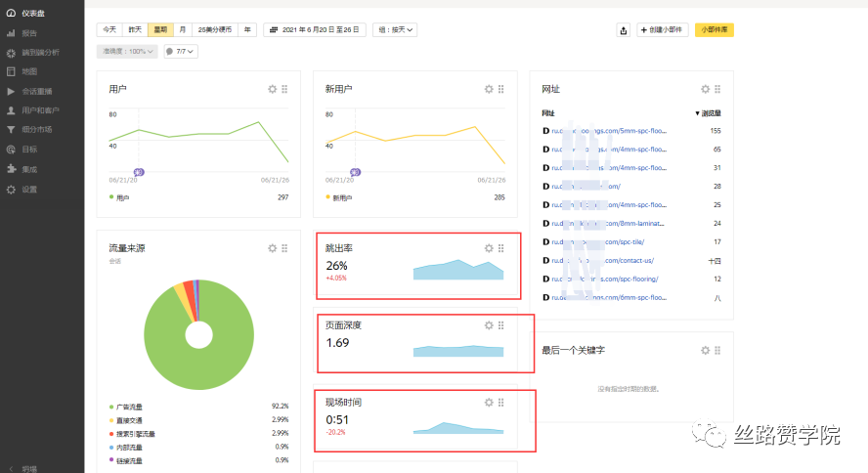Viewport: 868px width, 473px height.
Task: Open the 目标 goals section
Action: (28, 150)
